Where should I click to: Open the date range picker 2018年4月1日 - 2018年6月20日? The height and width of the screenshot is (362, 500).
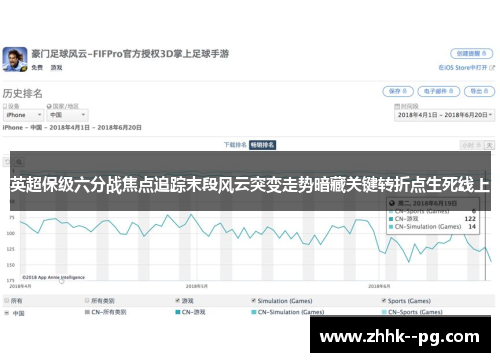[444, 115]
